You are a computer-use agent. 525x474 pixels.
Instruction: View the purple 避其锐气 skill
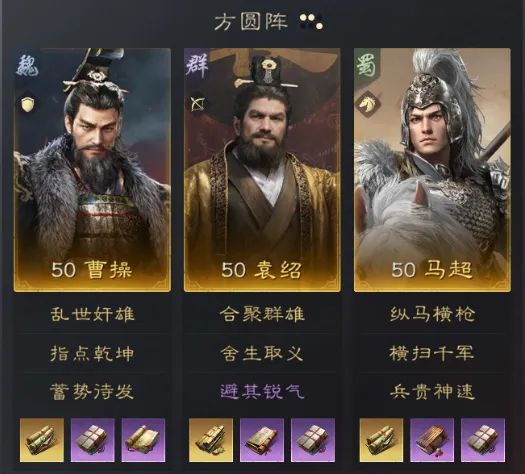tap(262, 391)
